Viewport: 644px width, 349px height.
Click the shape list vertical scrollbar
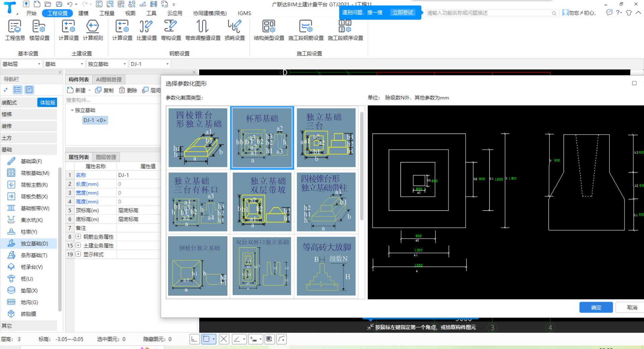coord(362,166)
